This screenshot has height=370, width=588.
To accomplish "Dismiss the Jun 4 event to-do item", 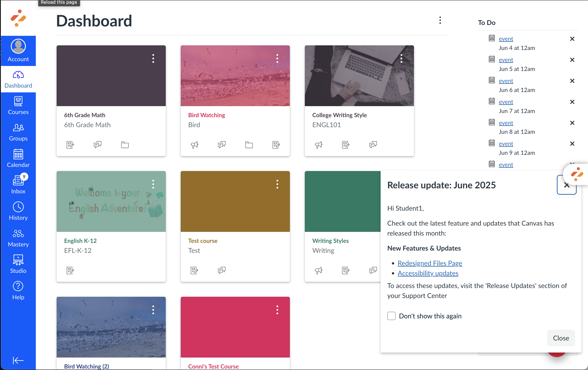I will click(x=572, y=39).
